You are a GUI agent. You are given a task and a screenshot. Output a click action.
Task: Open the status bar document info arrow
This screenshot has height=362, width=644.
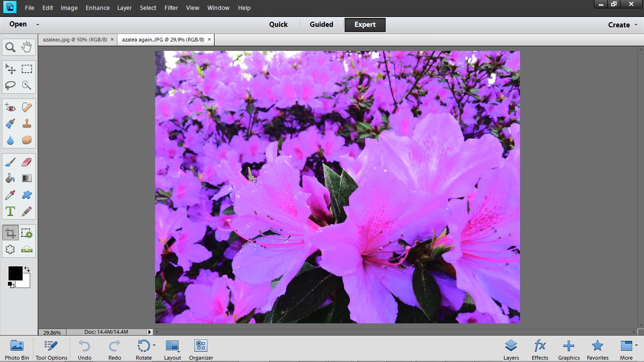click(150, 332)
